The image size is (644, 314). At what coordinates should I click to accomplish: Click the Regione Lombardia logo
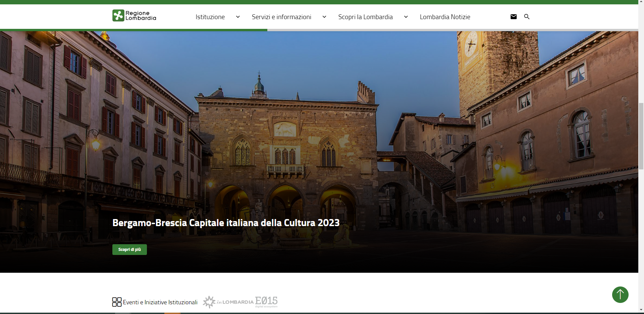point(134,15)
